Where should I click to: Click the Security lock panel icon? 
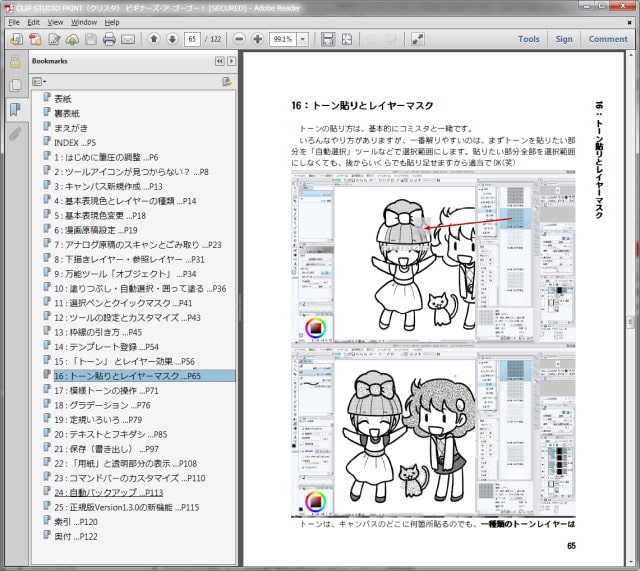pos(15,62)
